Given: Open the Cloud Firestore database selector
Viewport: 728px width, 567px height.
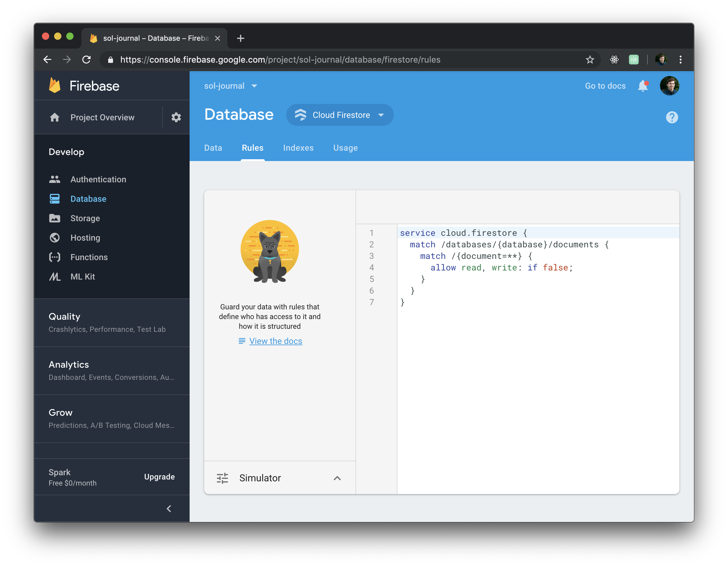Looking at the screenshot, I should click(x=340, y=115).
